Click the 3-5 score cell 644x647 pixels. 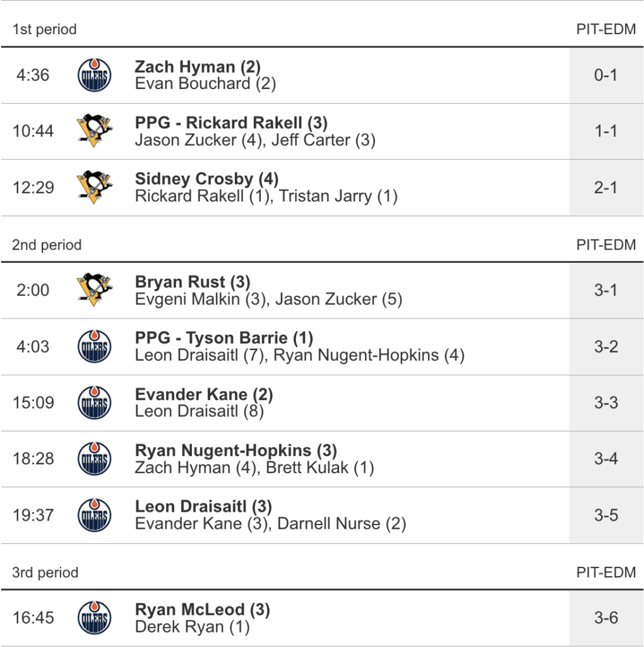605,516
